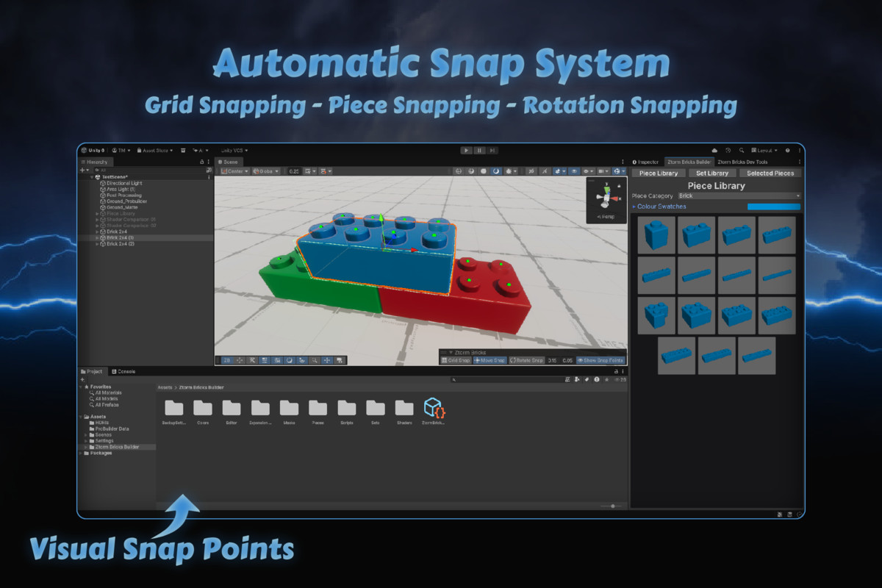The height and width of the screenshot is (588, 882).
Task: Switch to the Console tab
Action: [123, 372]
